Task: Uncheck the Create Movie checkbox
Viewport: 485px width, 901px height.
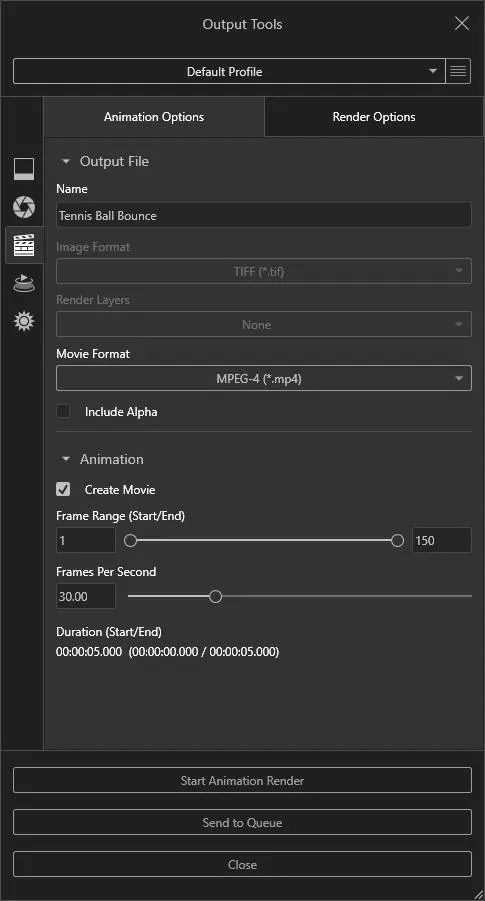Action: [x=63, y=490]
